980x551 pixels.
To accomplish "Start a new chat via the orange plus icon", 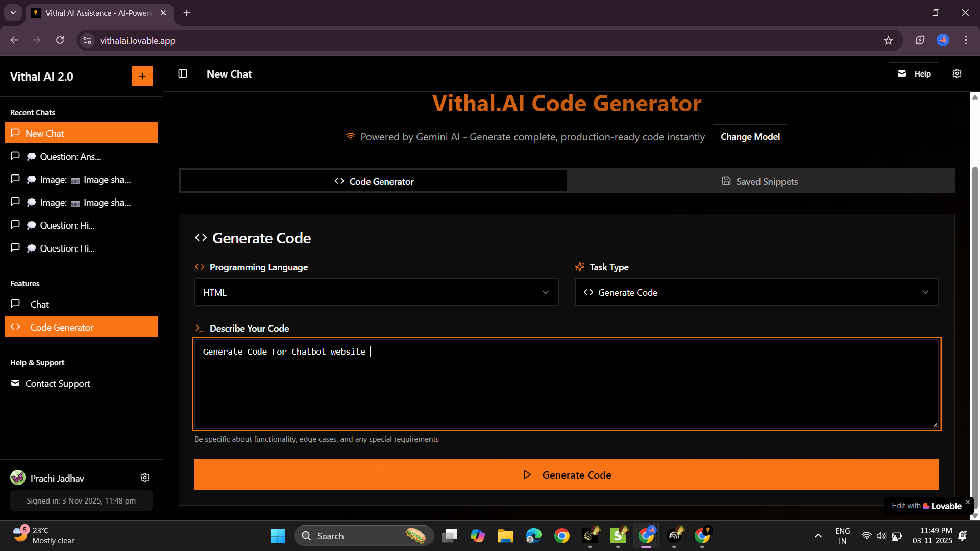I will (142, 76).
